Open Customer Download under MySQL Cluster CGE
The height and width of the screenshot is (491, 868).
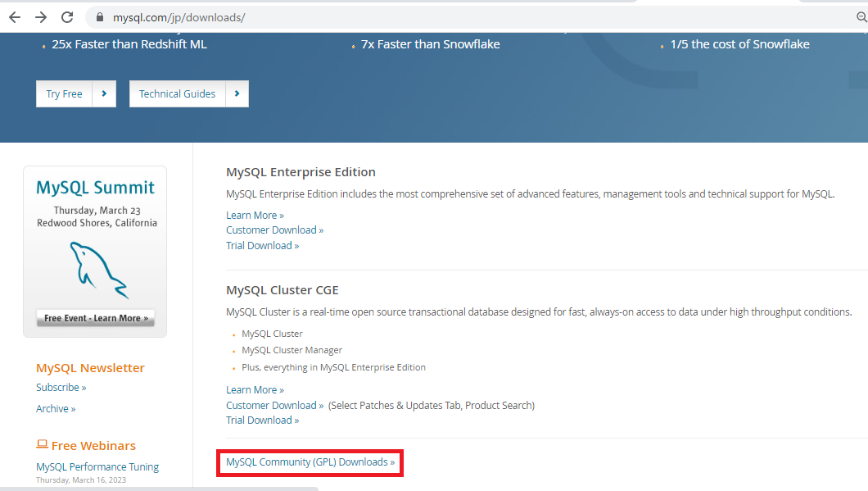pyautogui.click(x=274, y=405)
